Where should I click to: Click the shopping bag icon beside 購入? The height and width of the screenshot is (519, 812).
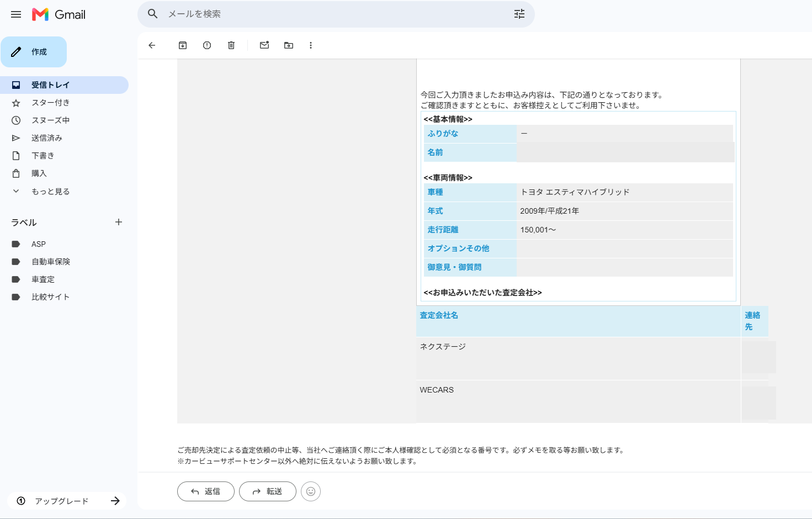pos(16,173)
